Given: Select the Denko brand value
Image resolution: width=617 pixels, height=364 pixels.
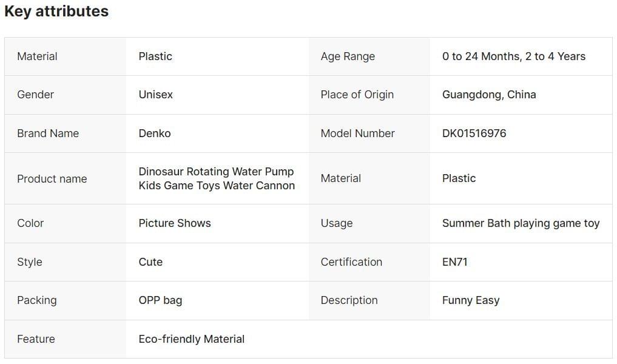Looking at the screenshot, I should [154, 133].
